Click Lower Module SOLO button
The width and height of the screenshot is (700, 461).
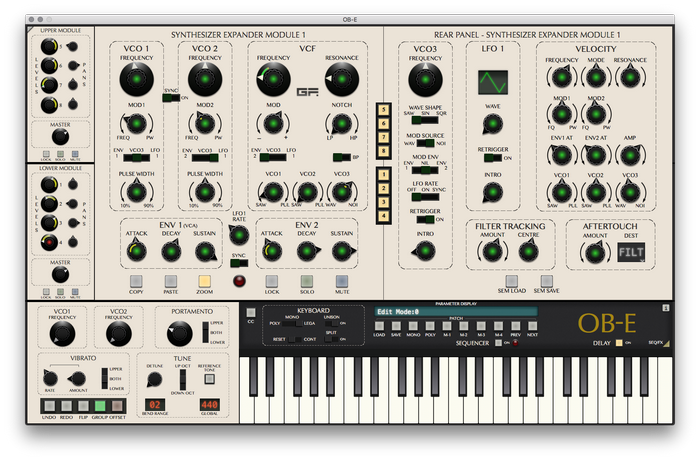click(x=60, y=292)
